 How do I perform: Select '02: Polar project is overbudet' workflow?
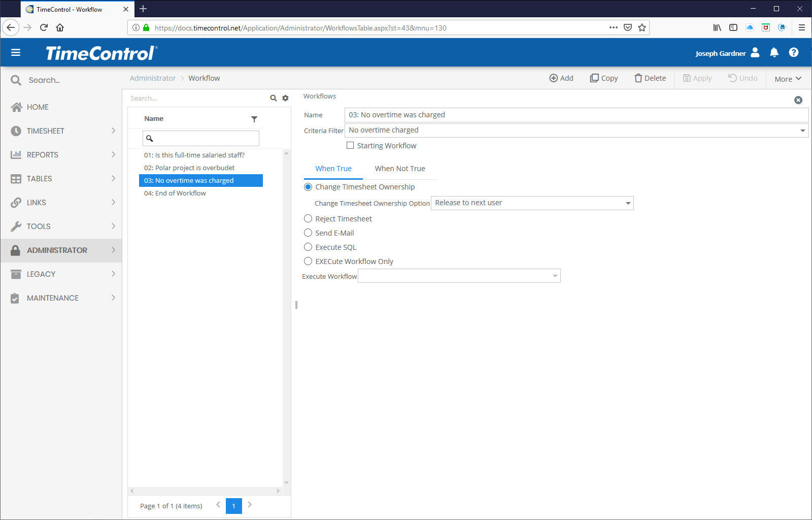201,168
